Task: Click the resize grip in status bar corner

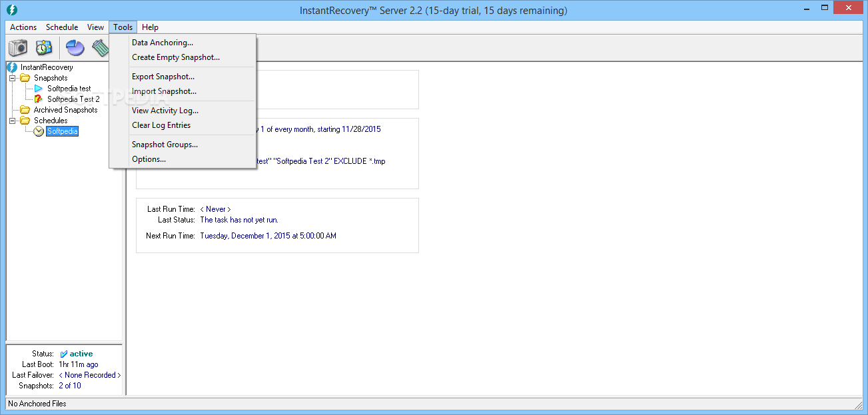Action: pos(859,405)
